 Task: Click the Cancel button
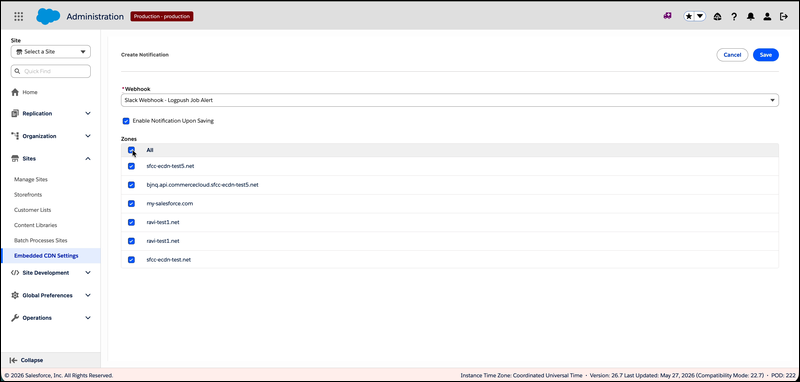coord(732,55)
